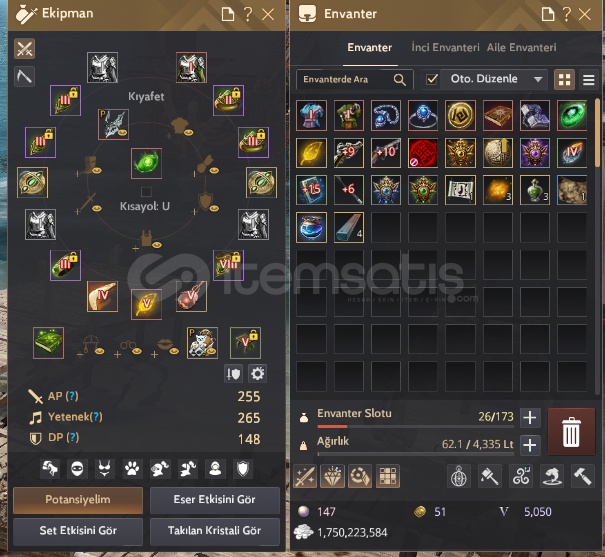
Task: Click the diamond crystal icon in inventory toolbar
Action: [332, 476]
